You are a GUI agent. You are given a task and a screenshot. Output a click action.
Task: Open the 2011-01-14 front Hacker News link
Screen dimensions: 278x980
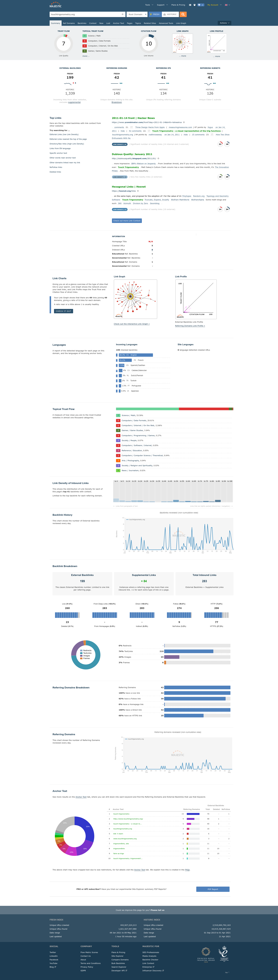click(x=133, y=118)
